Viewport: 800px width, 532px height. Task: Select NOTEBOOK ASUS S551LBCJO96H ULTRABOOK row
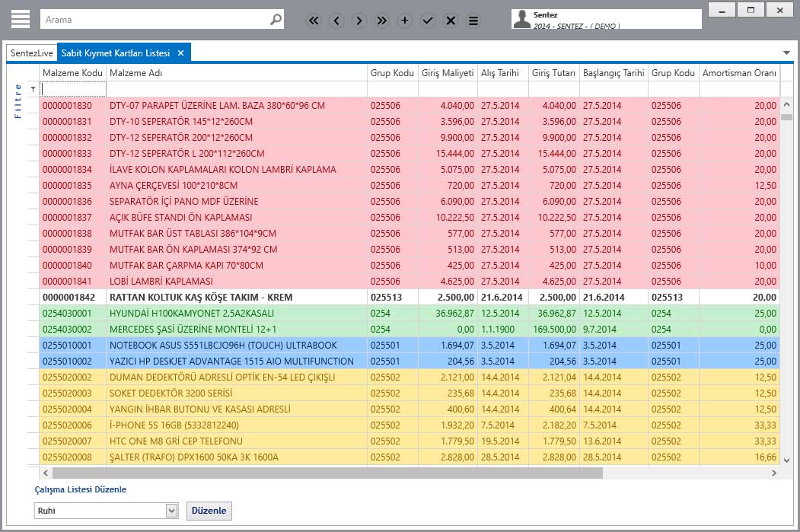pyautogui.click(x=410, y=346)
